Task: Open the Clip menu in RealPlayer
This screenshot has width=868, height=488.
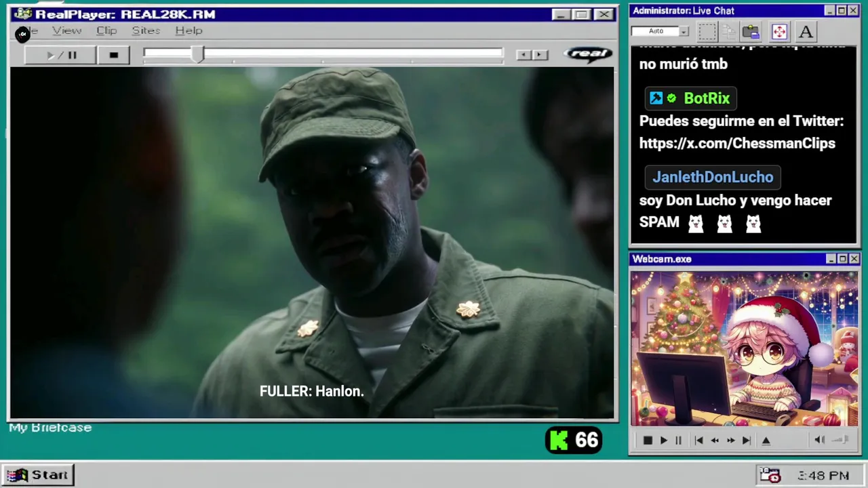Action: pyautogui.click(x=106, y=30)
